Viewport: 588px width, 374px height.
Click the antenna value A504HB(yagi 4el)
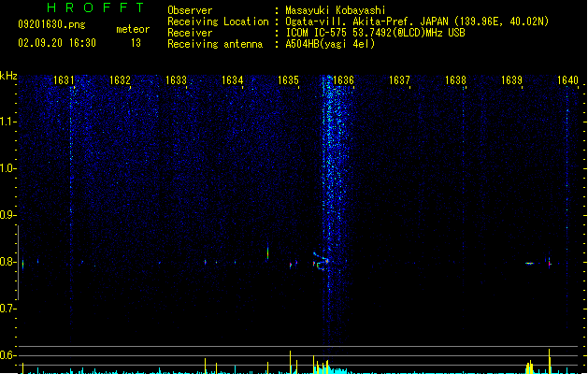tap(330, 44)
